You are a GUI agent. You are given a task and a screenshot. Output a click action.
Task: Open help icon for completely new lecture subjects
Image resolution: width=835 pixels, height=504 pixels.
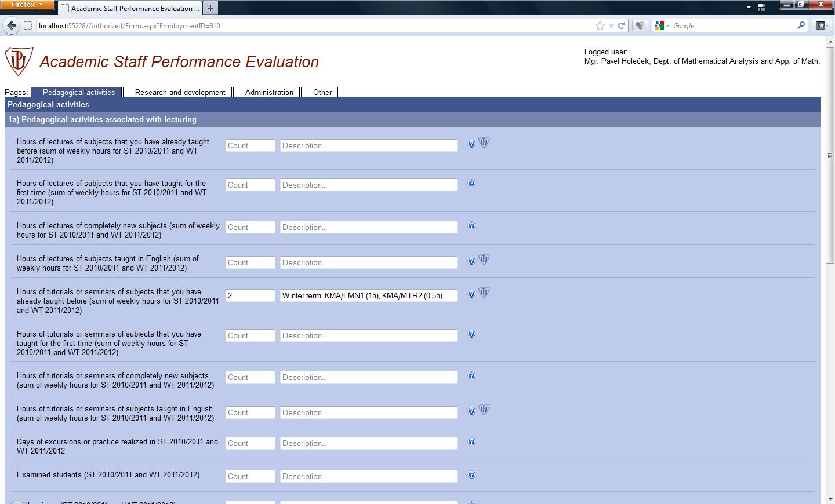pos(471,226)
